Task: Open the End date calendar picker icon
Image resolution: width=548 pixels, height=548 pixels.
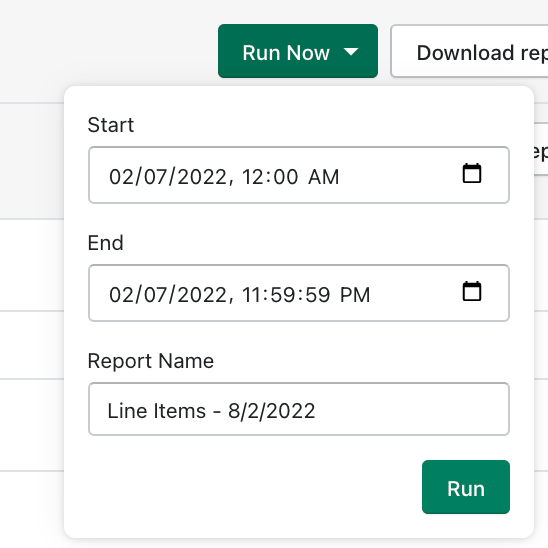Action: pyautogui.click(x=472, y=291)
